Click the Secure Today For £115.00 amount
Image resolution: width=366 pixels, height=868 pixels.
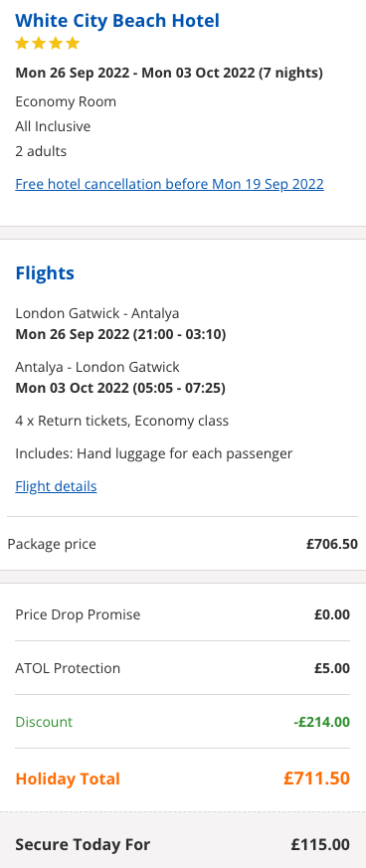click(x=320, y=845)
